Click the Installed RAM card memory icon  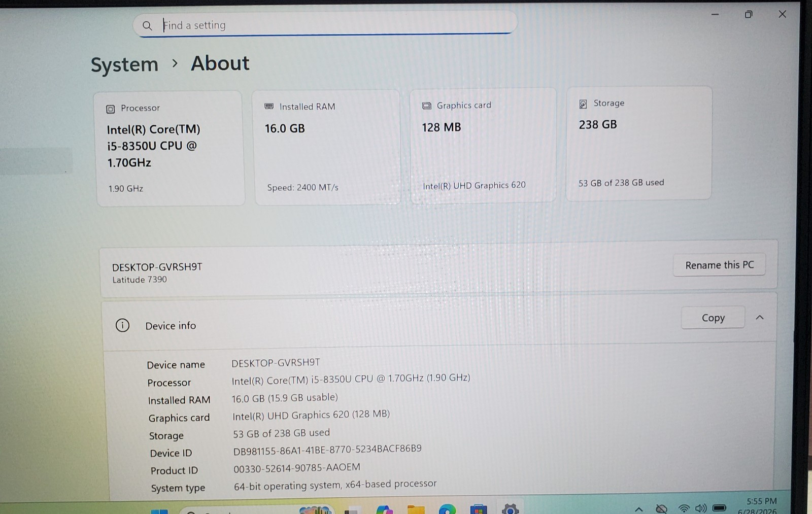(269, 107)
